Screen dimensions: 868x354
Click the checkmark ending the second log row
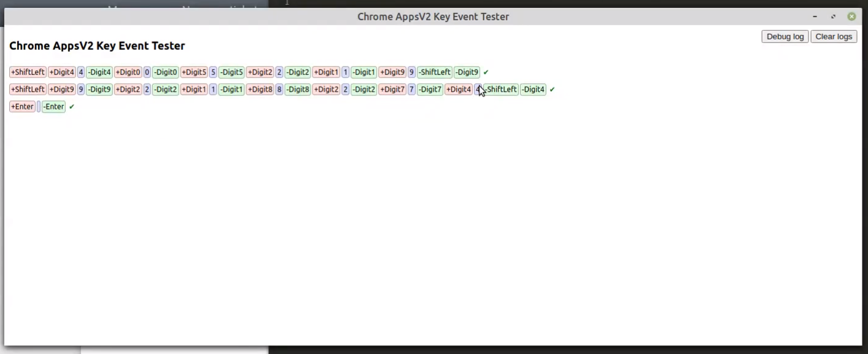click(x=552, y=90)
